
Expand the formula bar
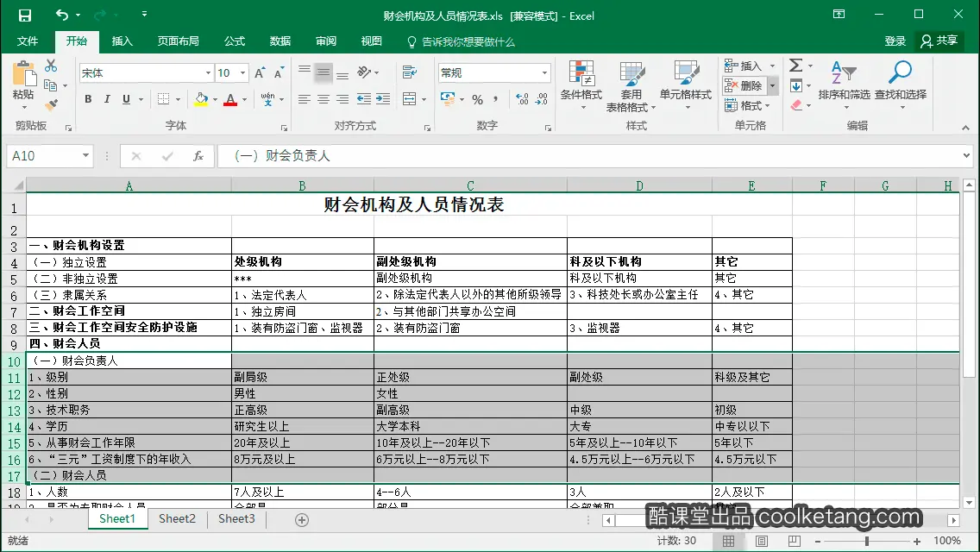pos(966,155)
